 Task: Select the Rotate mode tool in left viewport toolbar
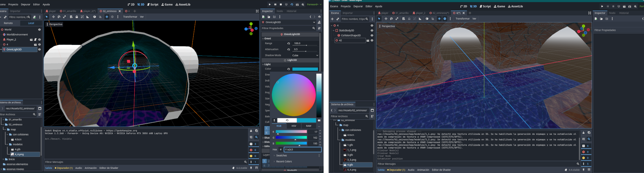59,17
